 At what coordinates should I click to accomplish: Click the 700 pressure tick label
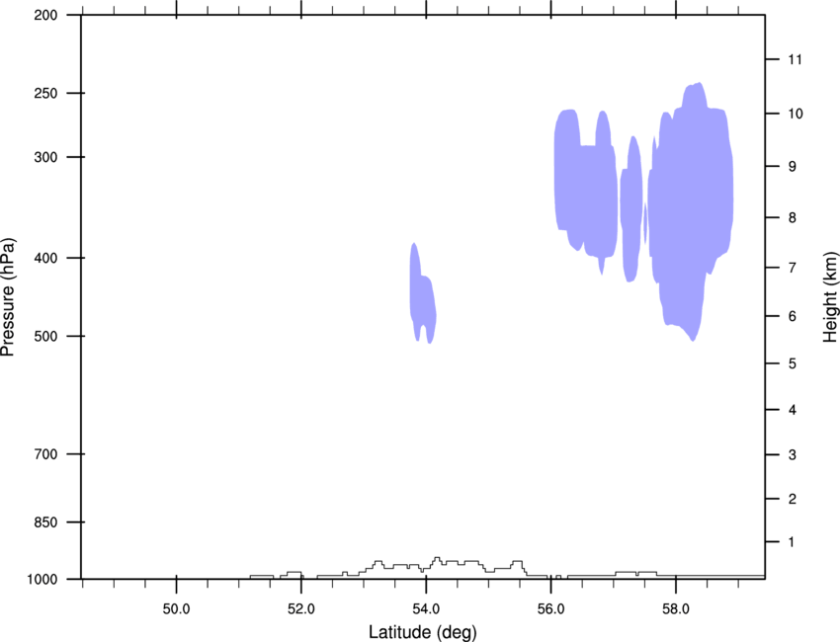point(45,454)
